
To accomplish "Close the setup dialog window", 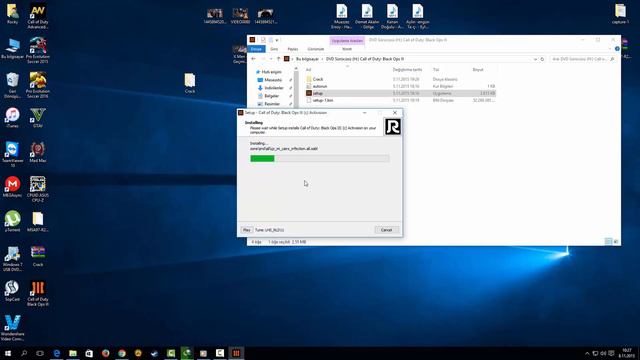I will (395, 113).
